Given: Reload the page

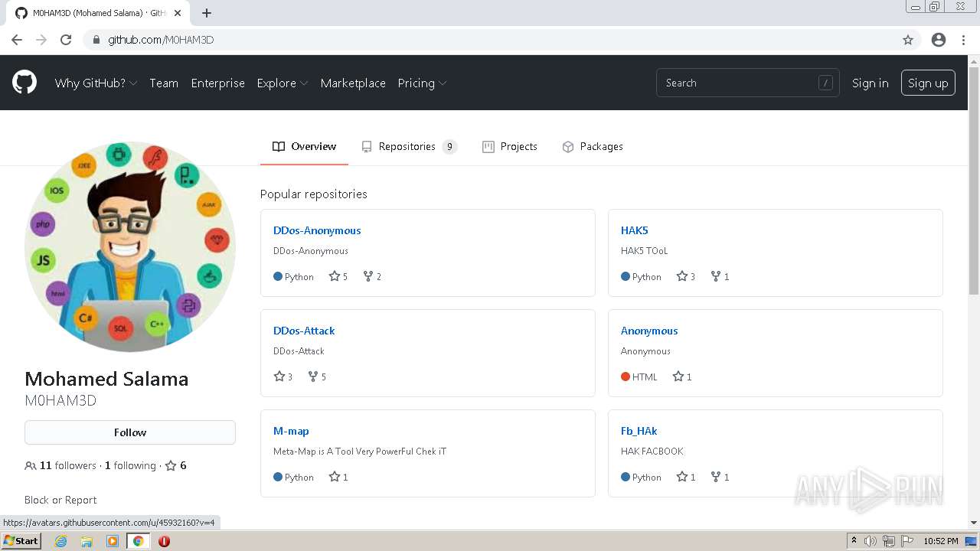Looking at the screenshot, I should click(66, 40).
